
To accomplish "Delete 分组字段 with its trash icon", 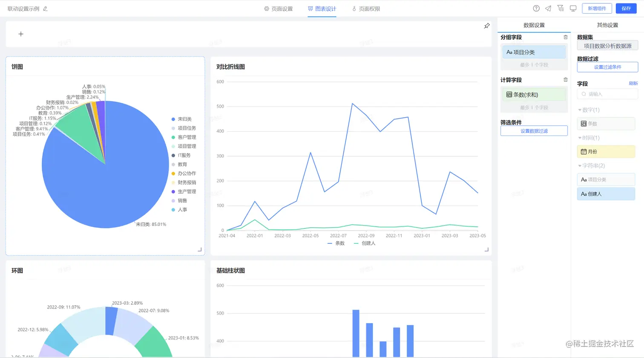I will 566,37.
